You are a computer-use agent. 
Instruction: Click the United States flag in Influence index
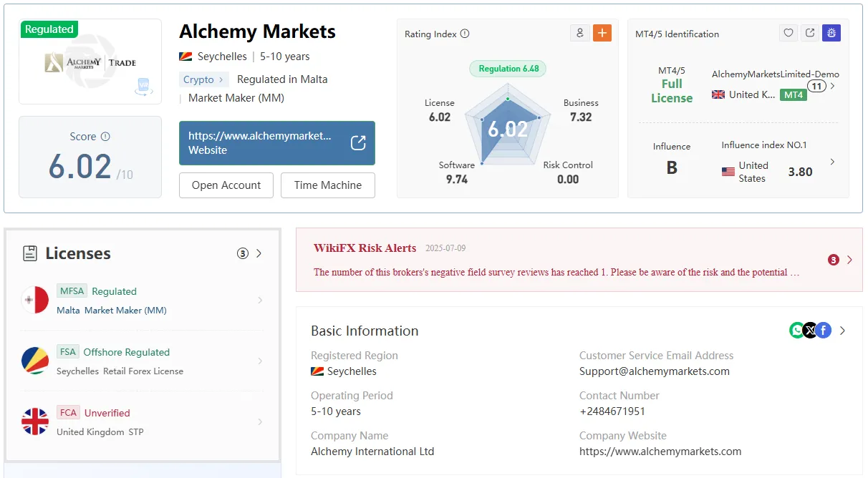point(728,172)
